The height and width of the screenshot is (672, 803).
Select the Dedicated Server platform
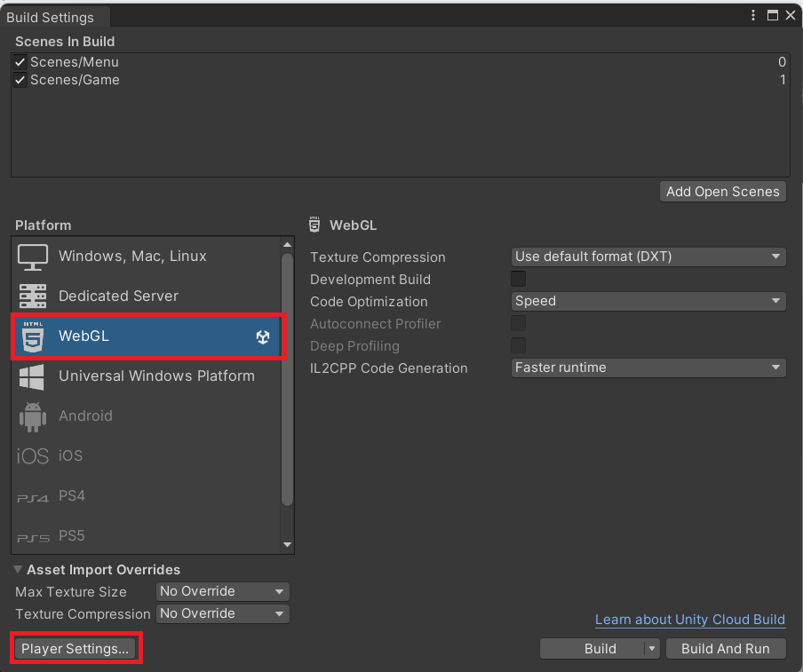pos(118,296)
